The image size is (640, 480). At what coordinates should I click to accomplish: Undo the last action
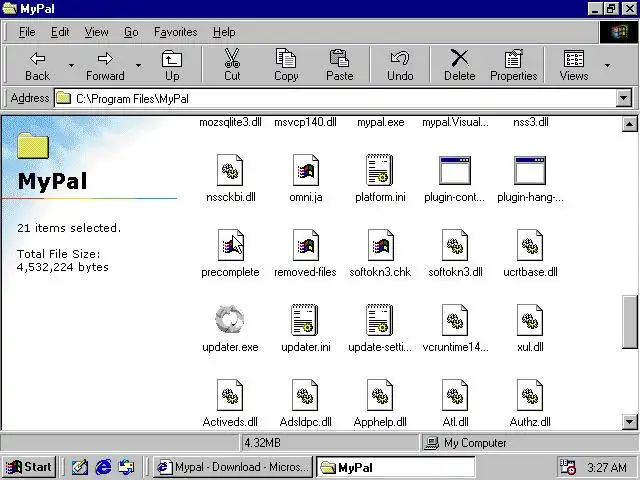(400, 65)
